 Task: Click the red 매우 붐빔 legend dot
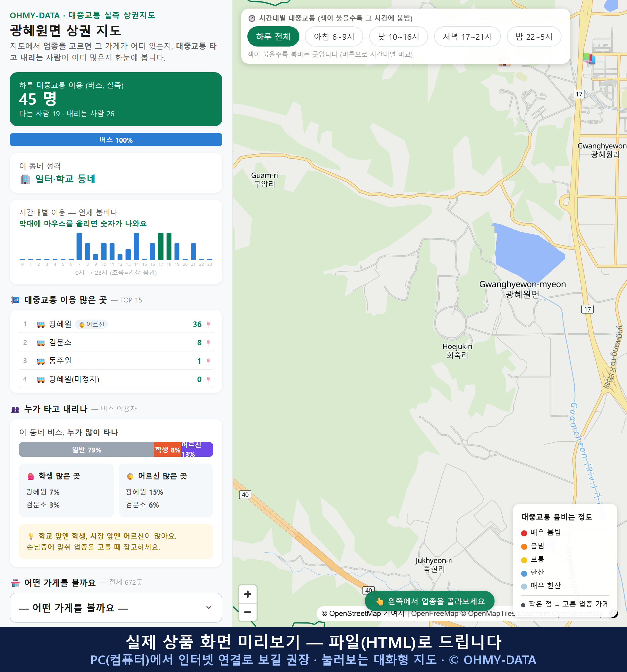tap(524, 533)
